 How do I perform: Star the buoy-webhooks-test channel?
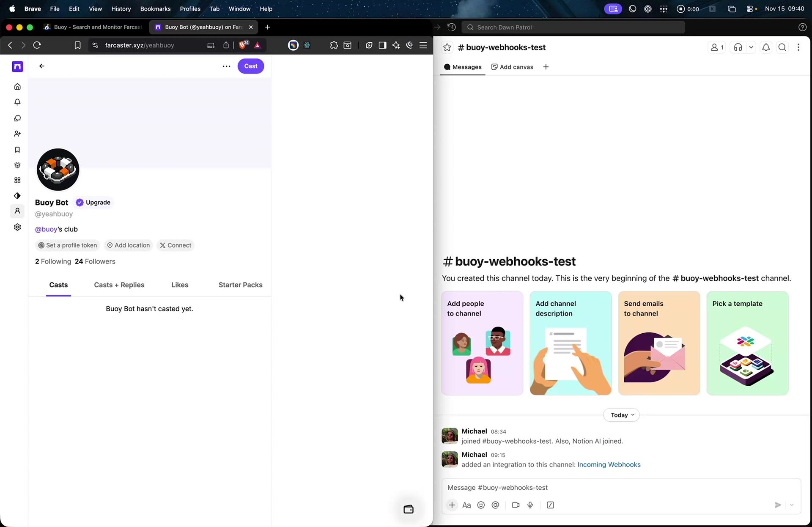tap(447, 47)
